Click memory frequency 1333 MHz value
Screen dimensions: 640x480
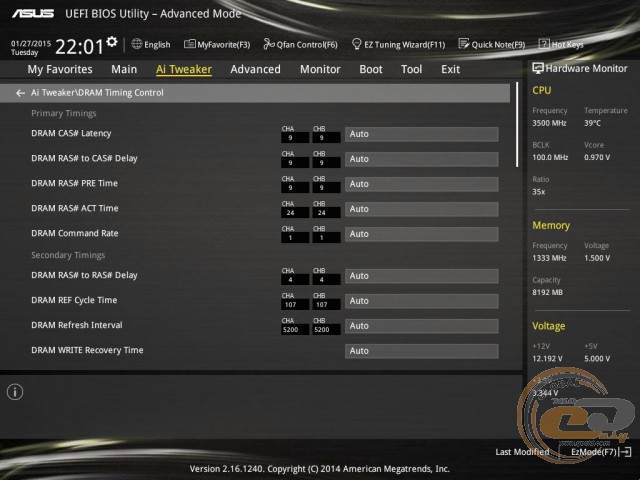click(x=549, y=258)
